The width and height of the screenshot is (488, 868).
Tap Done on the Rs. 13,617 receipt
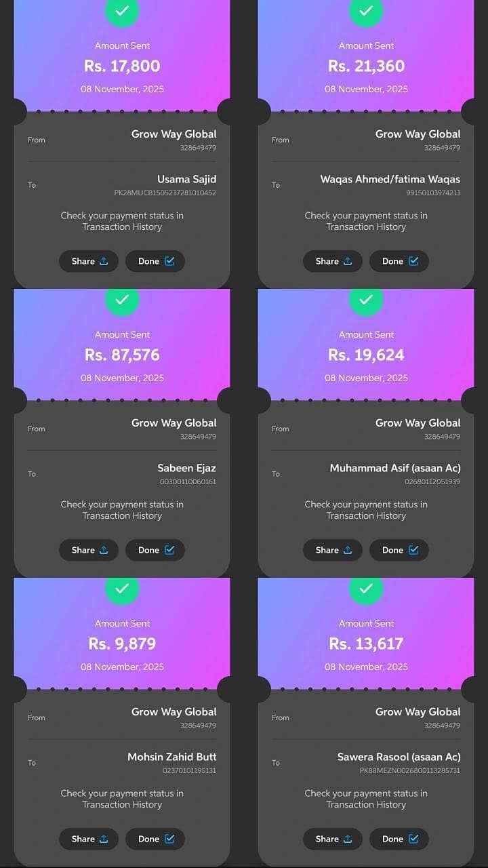pos(399,839)
